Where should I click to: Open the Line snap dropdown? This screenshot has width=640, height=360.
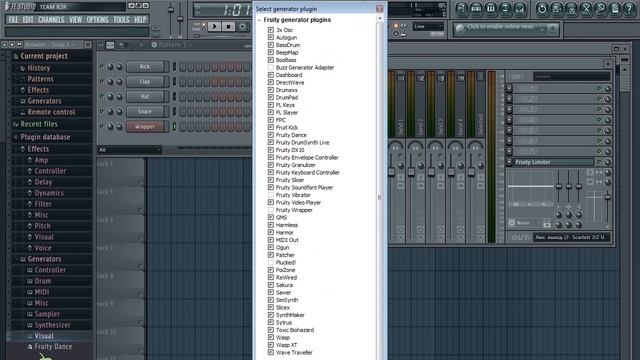tap(428, 27)
